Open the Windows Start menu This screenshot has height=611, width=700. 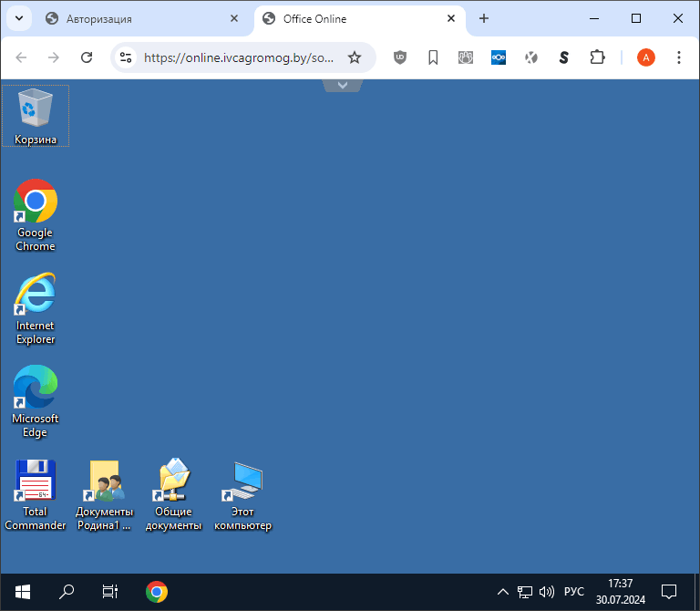tap(23, 592)
